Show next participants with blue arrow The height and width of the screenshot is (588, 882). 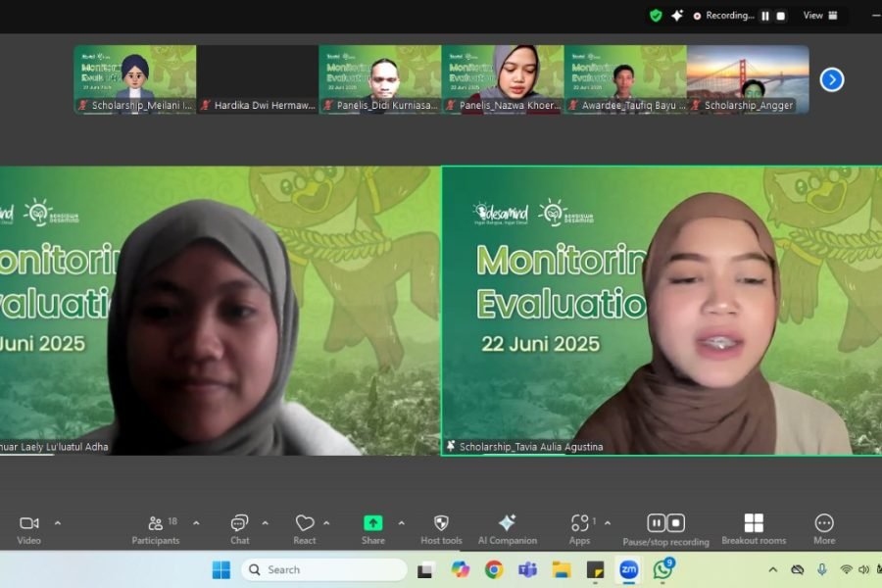point(832,79)
